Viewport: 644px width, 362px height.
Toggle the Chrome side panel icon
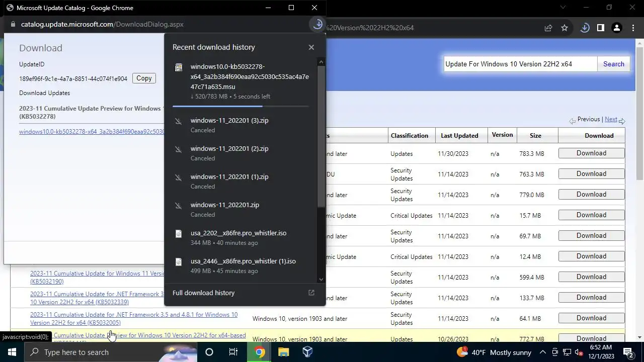click(600, 28)
